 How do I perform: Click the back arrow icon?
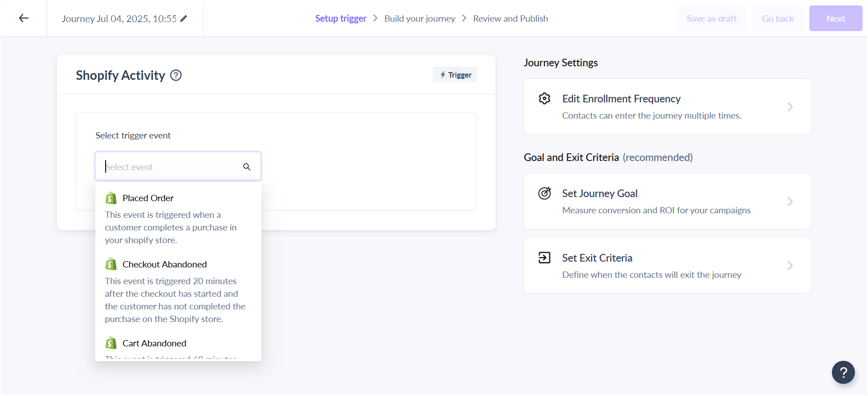coord(24,18)
